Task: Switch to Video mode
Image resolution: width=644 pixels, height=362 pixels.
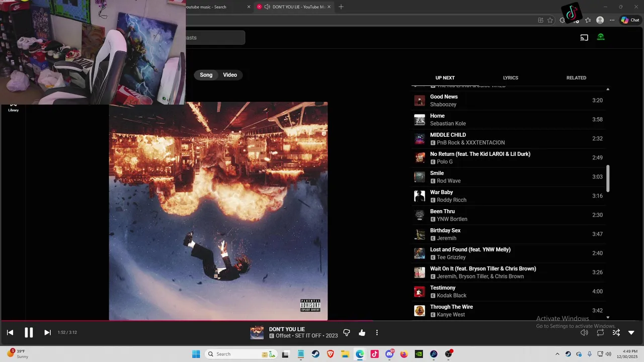Action: pos(230,75)
